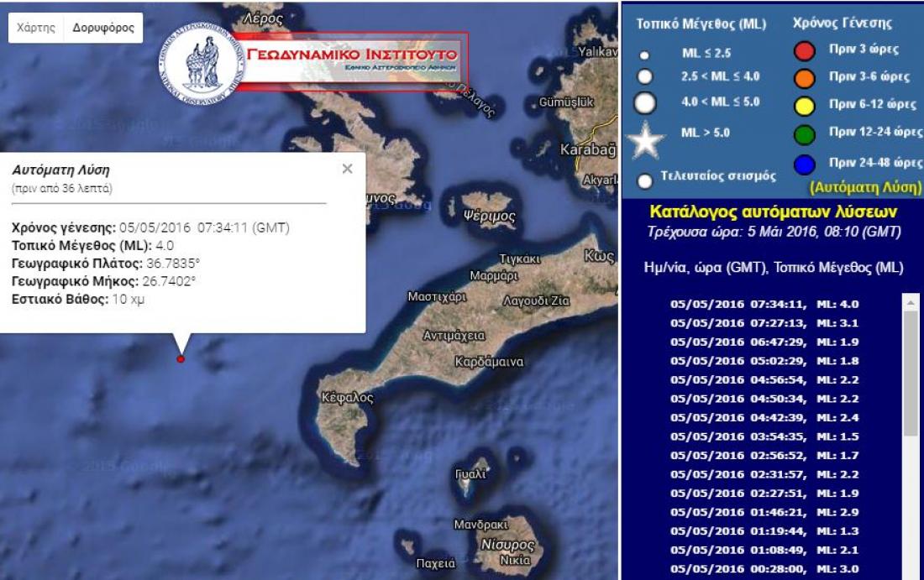Click the white star ML > 5.0 icon
Screen dimensions: 924x580
coord(647,142)
